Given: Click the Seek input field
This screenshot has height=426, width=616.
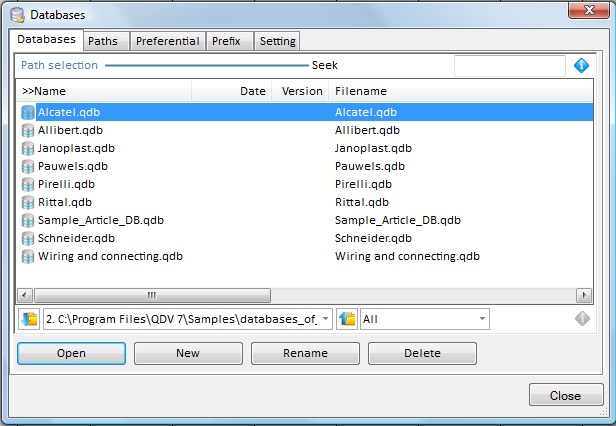Looking at the screenshot, I should [510, 66].
